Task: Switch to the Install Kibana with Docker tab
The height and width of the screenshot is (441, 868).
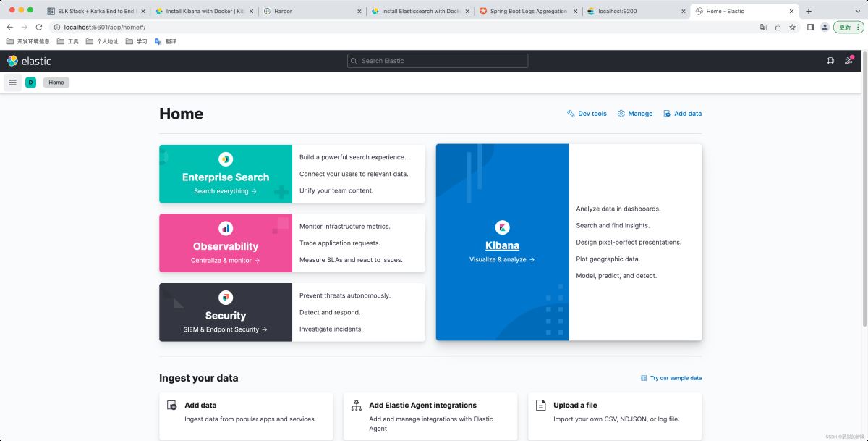Action: click(203, 12)
